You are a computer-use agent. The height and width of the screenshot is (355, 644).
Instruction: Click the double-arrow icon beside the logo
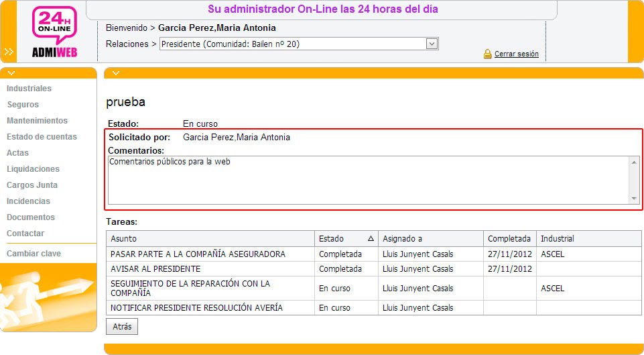tap(9, 52)
